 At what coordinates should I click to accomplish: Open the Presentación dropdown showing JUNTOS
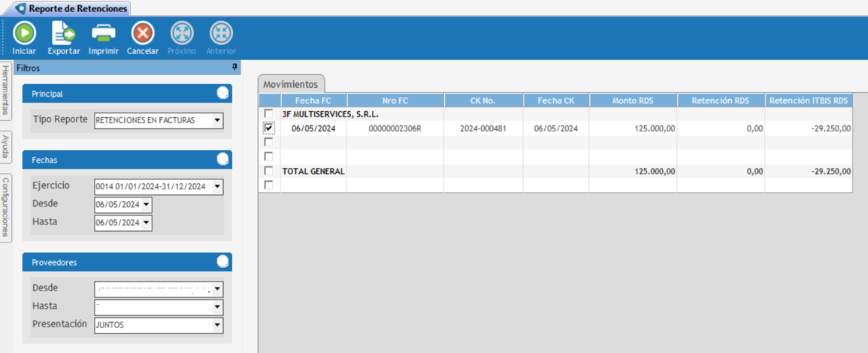coord(217,324)
